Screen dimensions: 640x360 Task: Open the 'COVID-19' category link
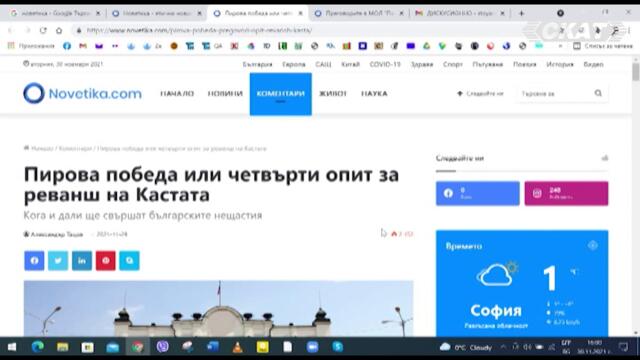(385, 64)
